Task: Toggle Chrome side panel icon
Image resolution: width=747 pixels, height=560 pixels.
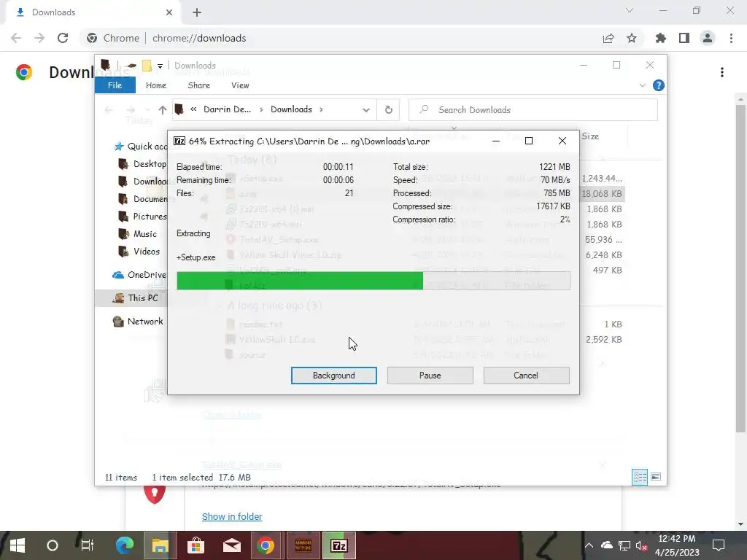Action: pos(684,38)
